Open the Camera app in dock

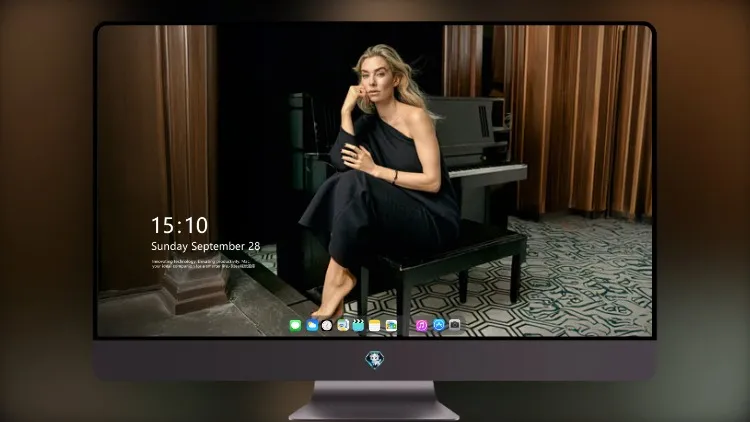(x=455, y=325)
